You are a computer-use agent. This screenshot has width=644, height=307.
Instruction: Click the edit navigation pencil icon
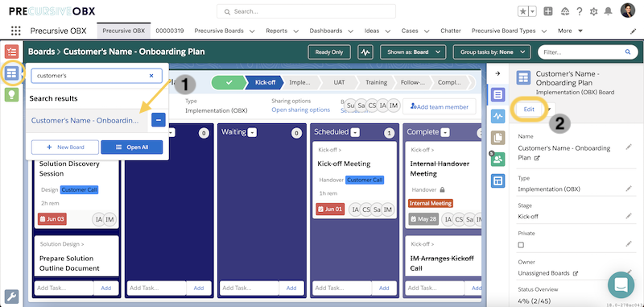click(x=633, y=31)
